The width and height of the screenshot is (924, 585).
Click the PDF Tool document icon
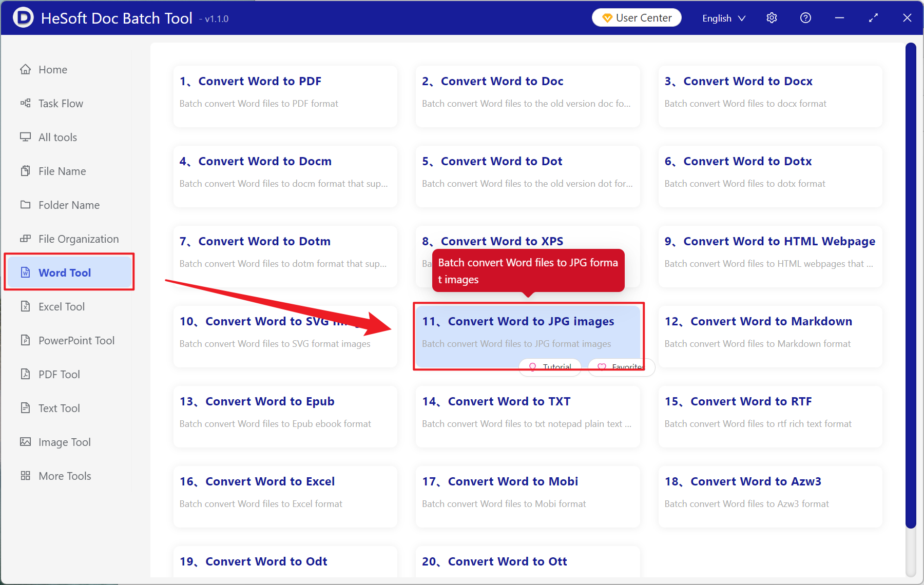tap(25, 374)
